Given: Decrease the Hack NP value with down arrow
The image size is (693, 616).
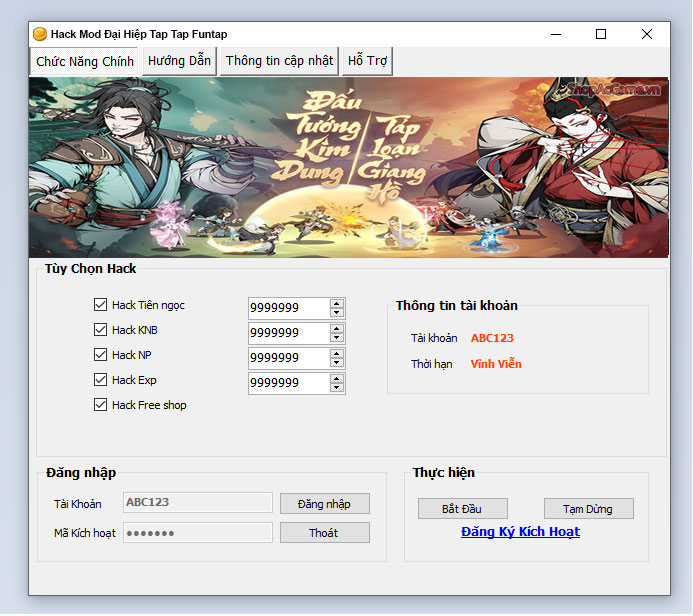Looking at the screenshot, I should click(337, 363).
